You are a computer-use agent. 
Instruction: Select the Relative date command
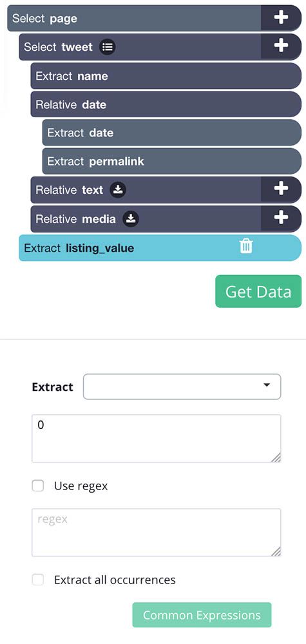tap(166, 104)
